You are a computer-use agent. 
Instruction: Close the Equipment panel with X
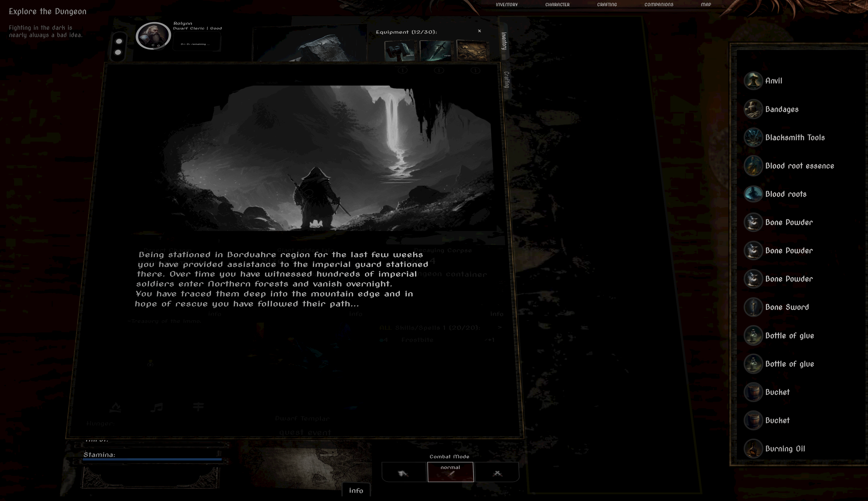coord(479,31)
